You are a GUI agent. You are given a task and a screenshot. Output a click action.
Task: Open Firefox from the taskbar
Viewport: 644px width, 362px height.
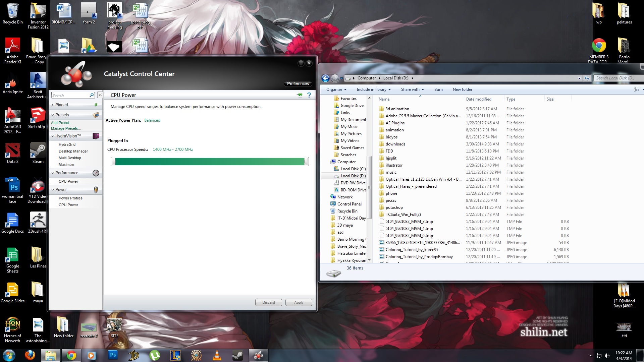[30, 355]
